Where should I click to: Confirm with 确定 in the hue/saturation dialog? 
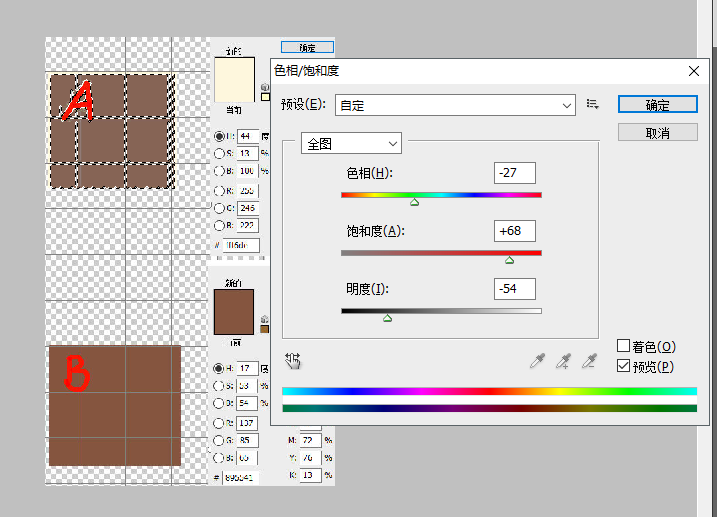click(x=658, y=104)
